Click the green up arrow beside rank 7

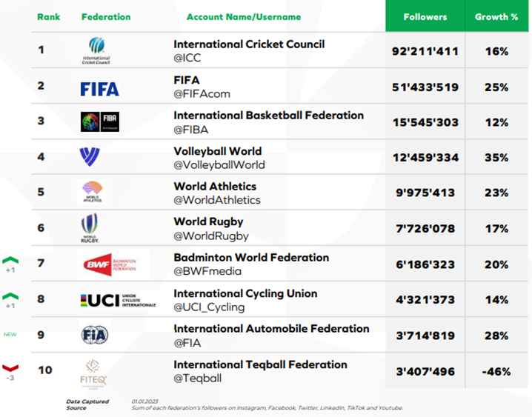click(10, 261)
